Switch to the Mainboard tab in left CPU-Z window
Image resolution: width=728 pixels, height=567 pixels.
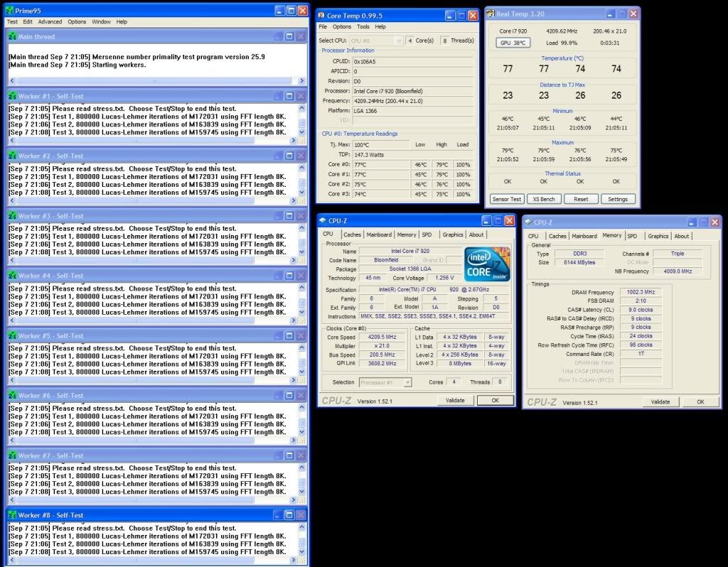[379, 234]
